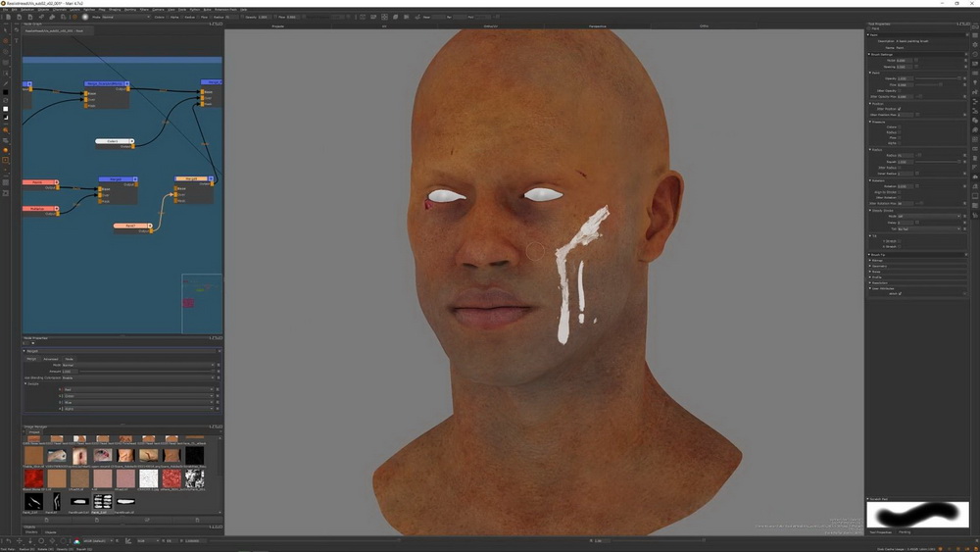Open Use Blending Colorspace dropdown
The height and width of the screenshot is (552, 980).
coord(137,377)
